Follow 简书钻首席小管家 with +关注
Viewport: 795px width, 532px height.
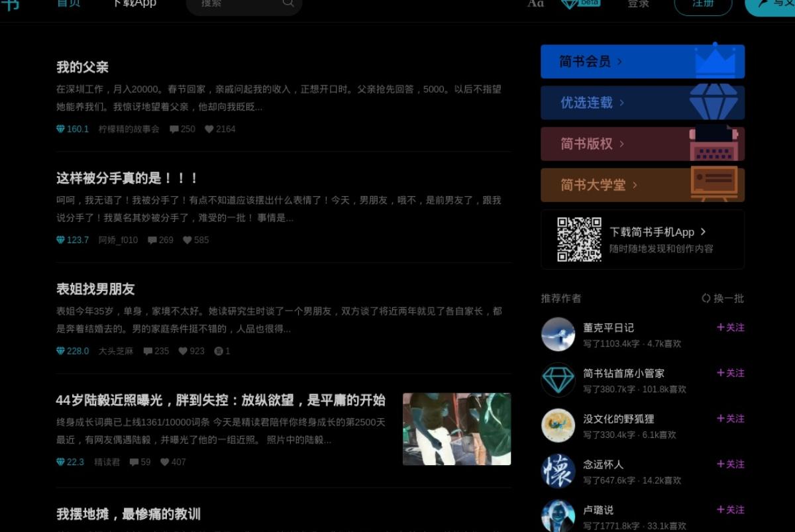730,373
